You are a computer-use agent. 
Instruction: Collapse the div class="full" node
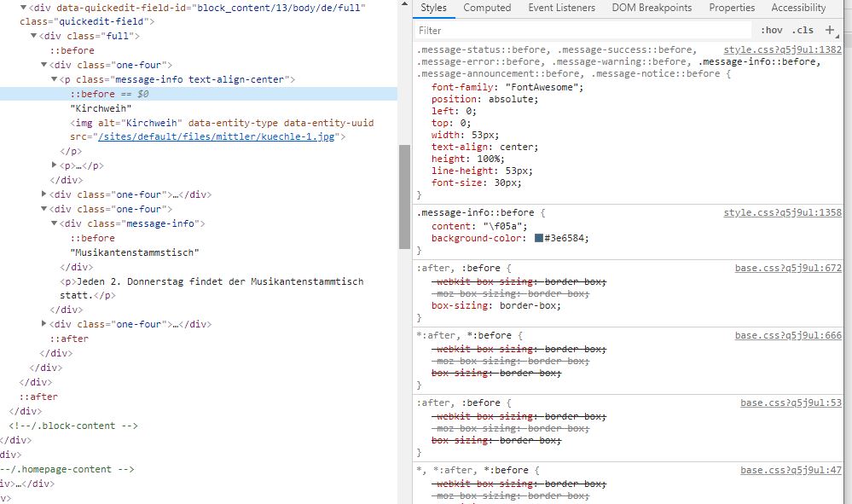tap(33, 36)
